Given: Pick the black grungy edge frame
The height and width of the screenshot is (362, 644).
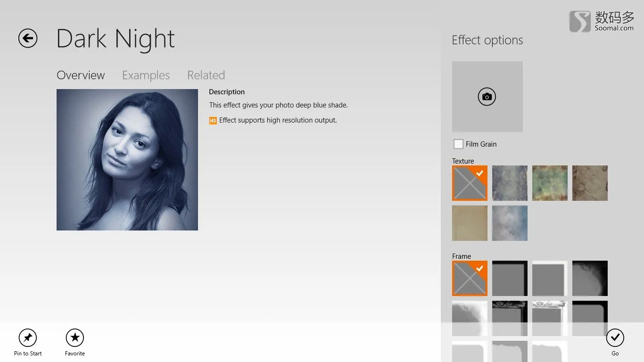Looking at the screenshot, I should coord(510,318).
